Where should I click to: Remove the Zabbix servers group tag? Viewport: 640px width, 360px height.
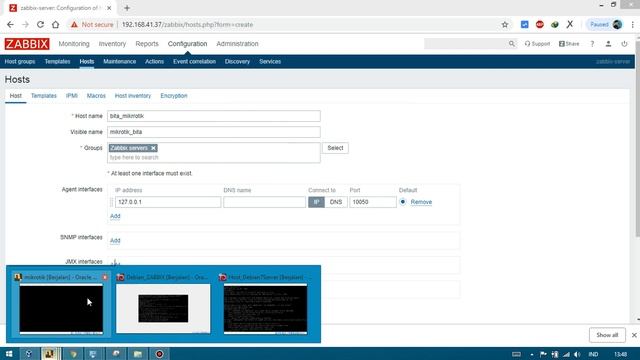[153, 148]
